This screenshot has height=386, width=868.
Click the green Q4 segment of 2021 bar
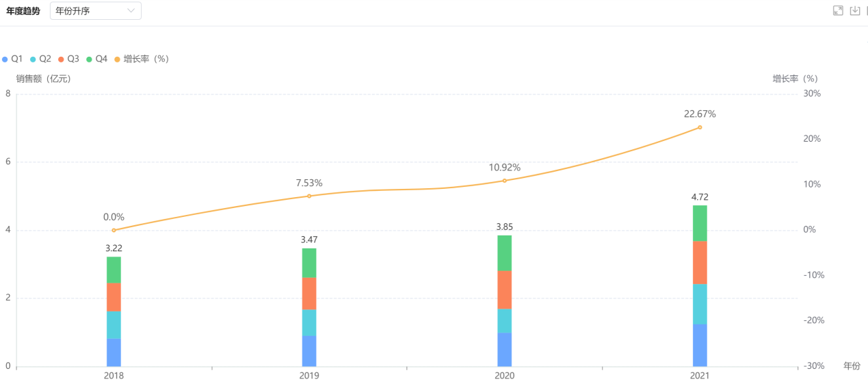click(700, 223)
